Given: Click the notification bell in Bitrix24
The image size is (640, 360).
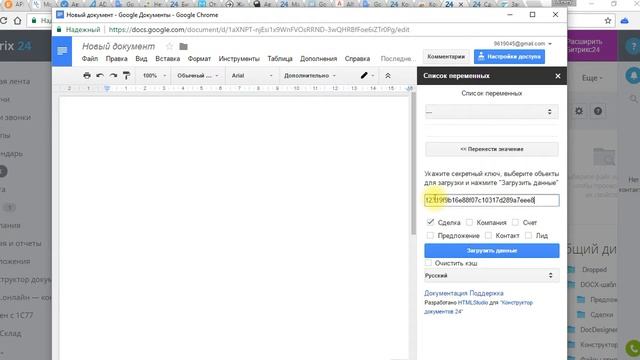Looking at the screenshot, I should click(x=633, y=76).
